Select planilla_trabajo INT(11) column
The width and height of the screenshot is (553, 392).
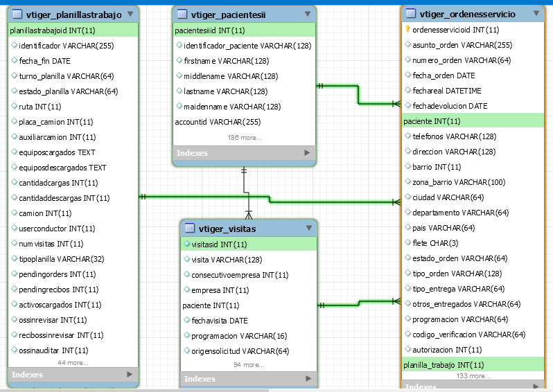pos(473,364)
